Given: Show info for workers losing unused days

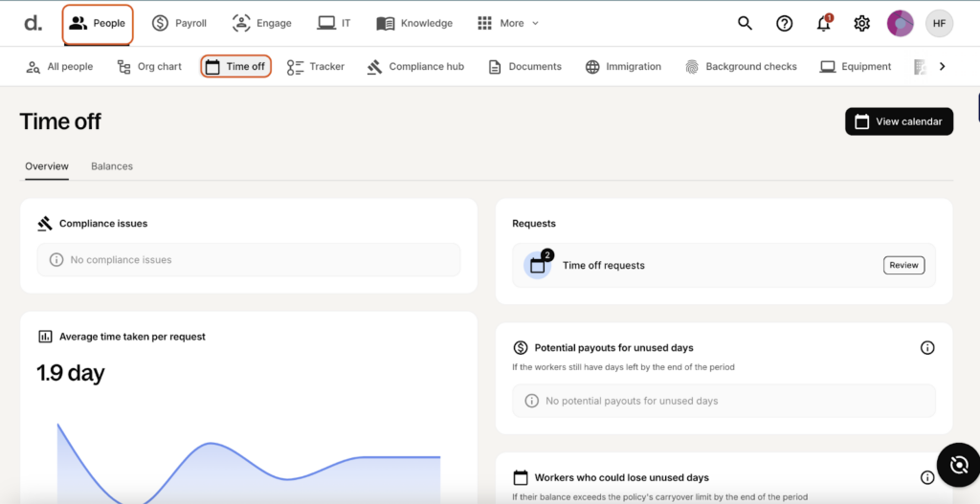Looking at the screenshot, I should pyautogui.click(x=926, y=477).
